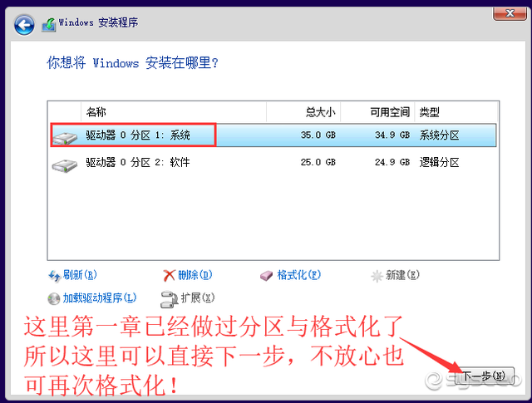Viewport: 532px width, 403px height.
Task: Click the red X delete icon
Action: (x=169, y=276)
